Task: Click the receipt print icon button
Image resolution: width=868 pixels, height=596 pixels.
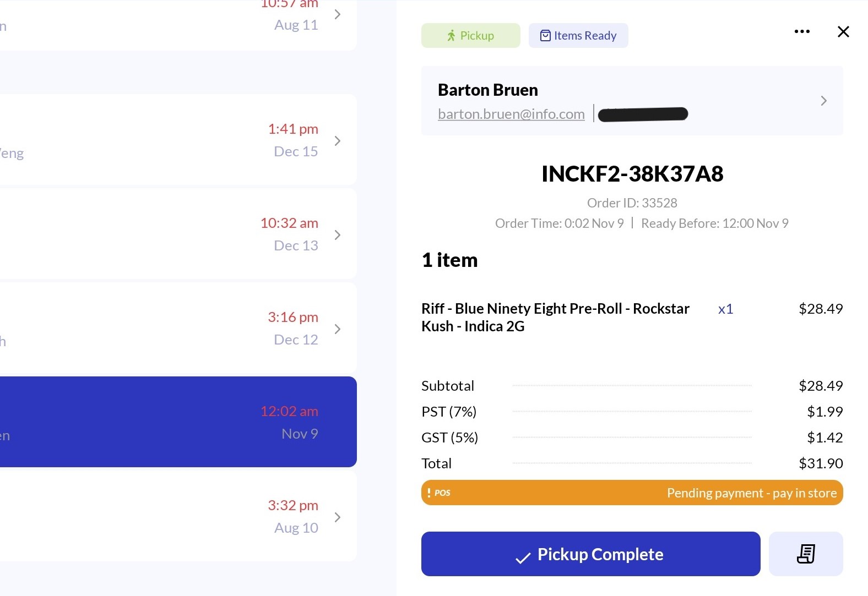Action: (x=805, y=554)
